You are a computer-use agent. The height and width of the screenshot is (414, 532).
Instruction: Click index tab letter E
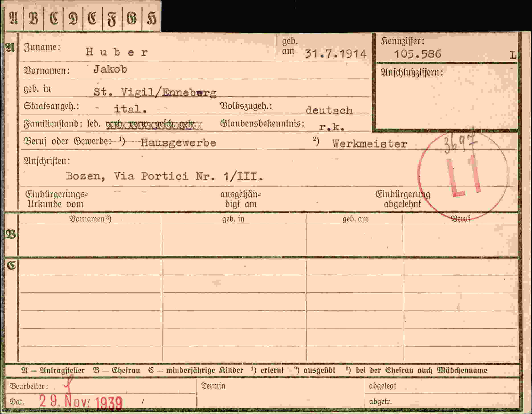click(92, 18)
